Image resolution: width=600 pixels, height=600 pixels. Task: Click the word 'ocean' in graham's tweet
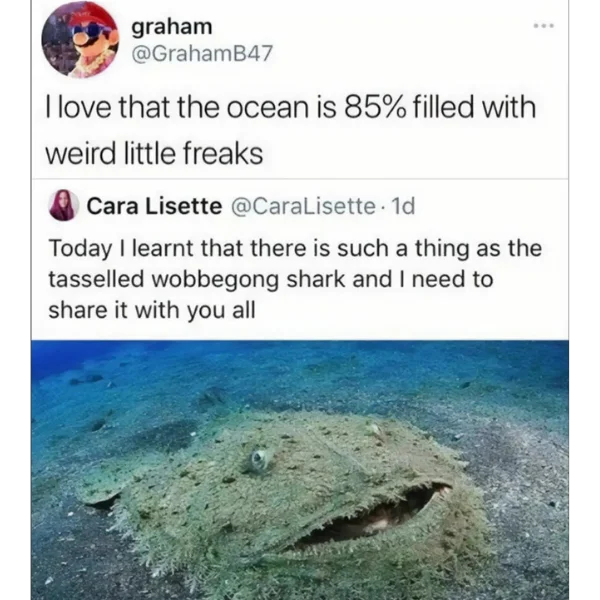[x=267, y=108]
